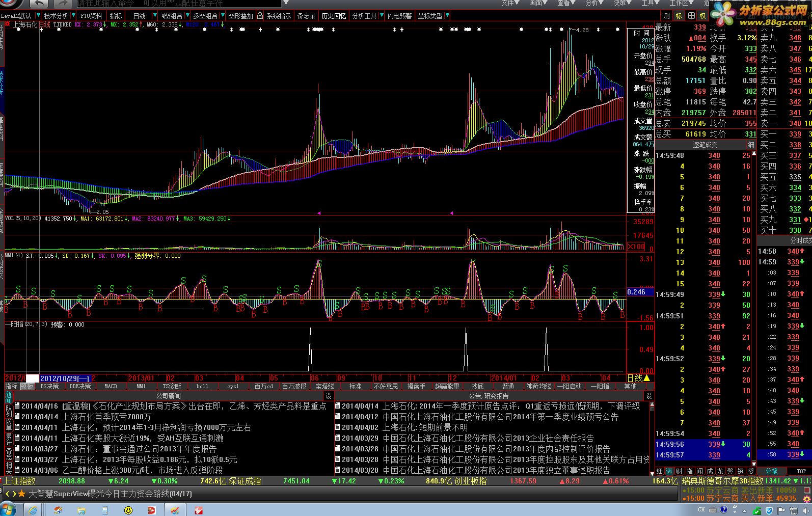This screenshot has height=516, width=812.
Task: Click the 上证指数 index label in status bar
Action: [x=20, y=481]
